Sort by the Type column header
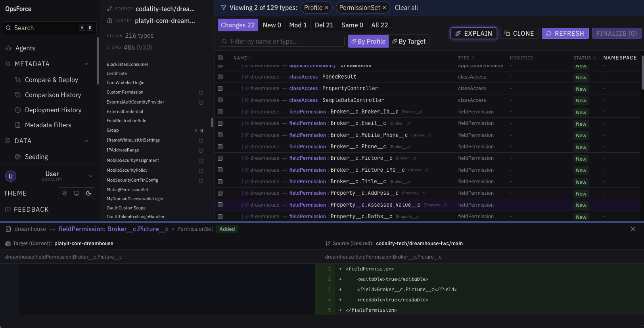 coord(466,58)
